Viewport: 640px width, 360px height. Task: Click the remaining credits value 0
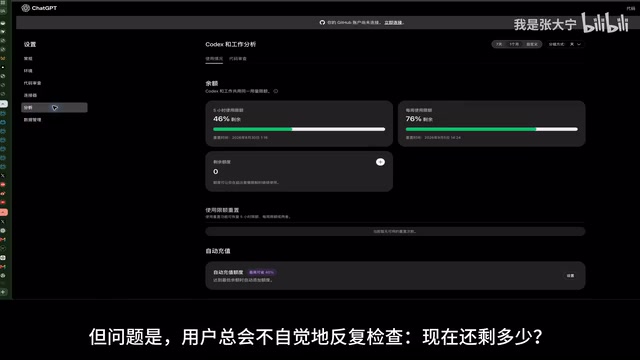pos(216,172)
